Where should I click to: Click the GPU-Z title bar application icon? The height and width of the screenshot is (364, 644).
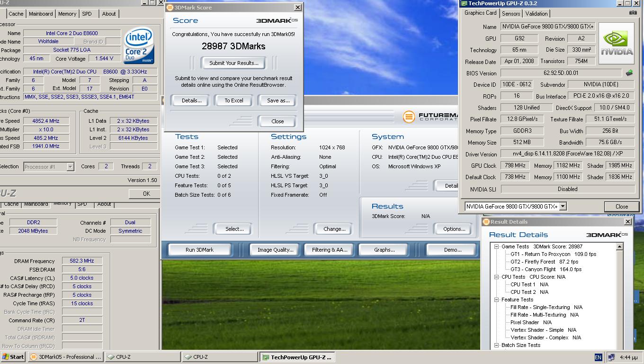tap(465, 3)
